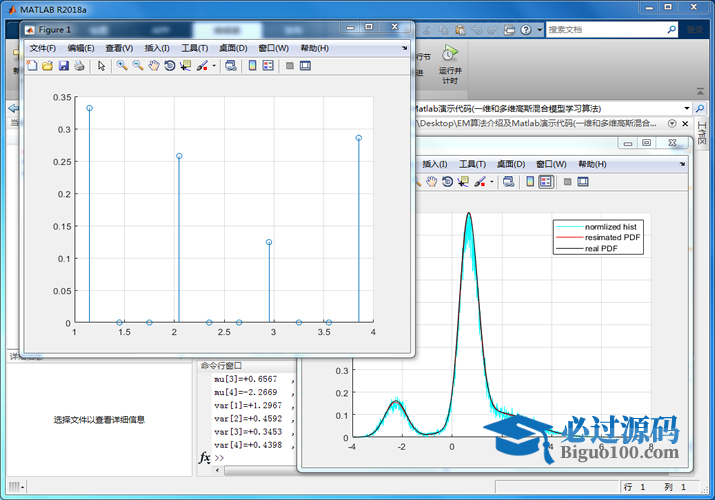Screen dimensions: 715x500
Task: Insert Colorbar icon in Figure 1 toolbar
Action: pyautogui.click(x=252, y=66)
